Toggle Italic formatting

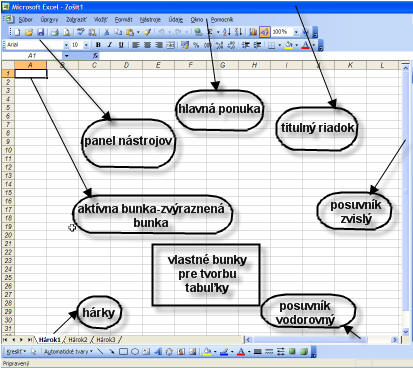(109, 45)
